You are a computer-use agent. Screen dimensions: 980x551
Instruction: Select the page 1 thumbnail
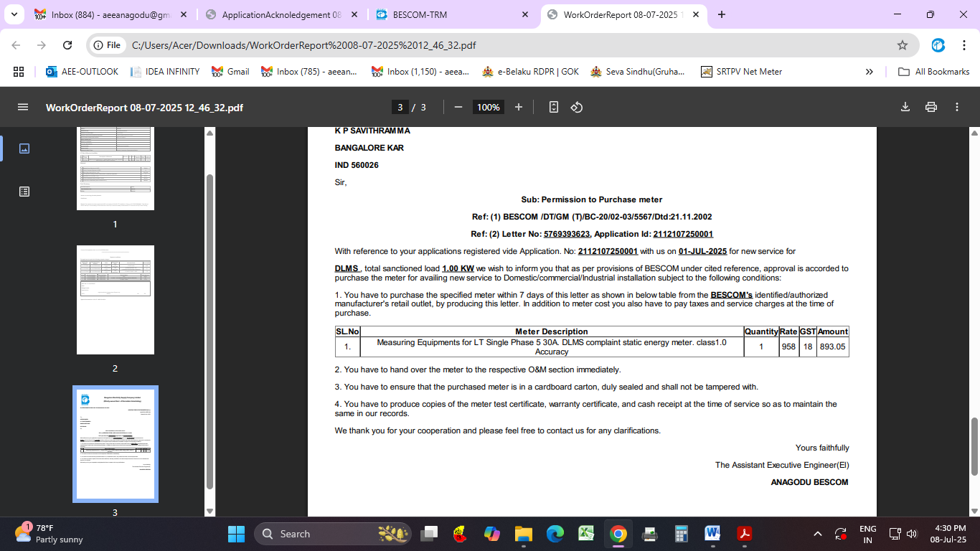coord(116,169)
